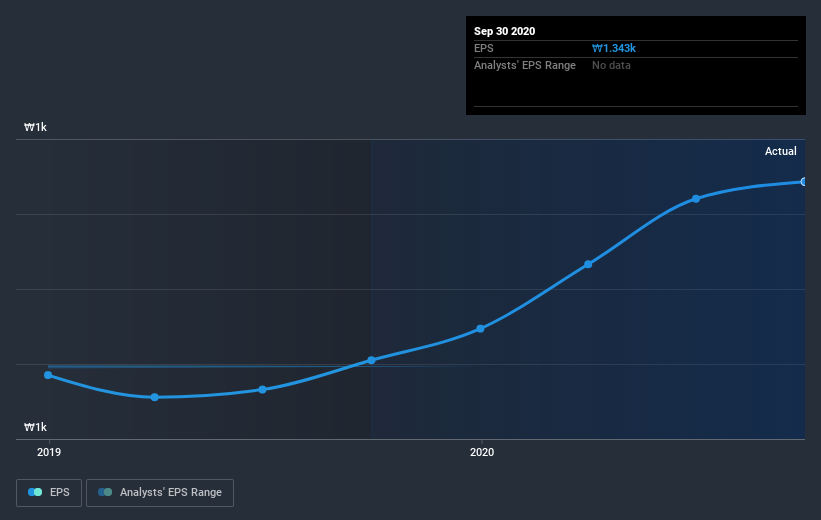Click the EPS row label in the tooltip
This screenshot has height=520, width=821.
coord(484,48)
